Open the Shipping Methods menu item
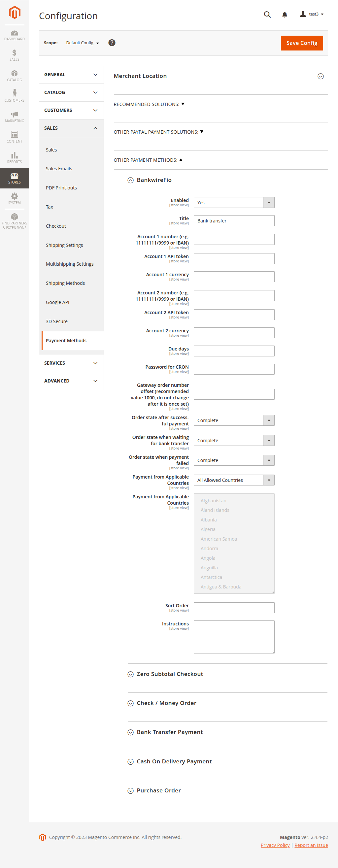This screenshot has height=868, width=338. pos(65,283)
